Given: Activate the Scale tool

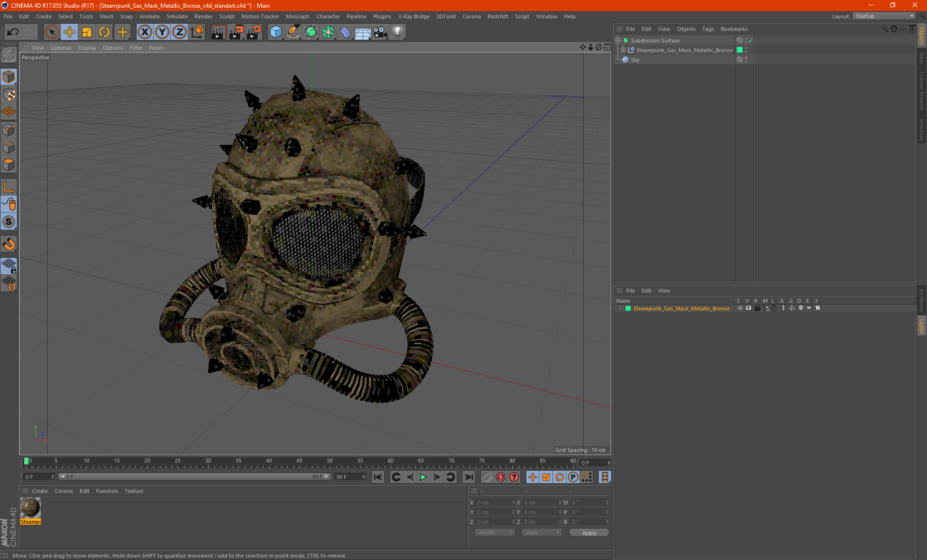Looking at the screenshot, I should (x=87, y=32).
